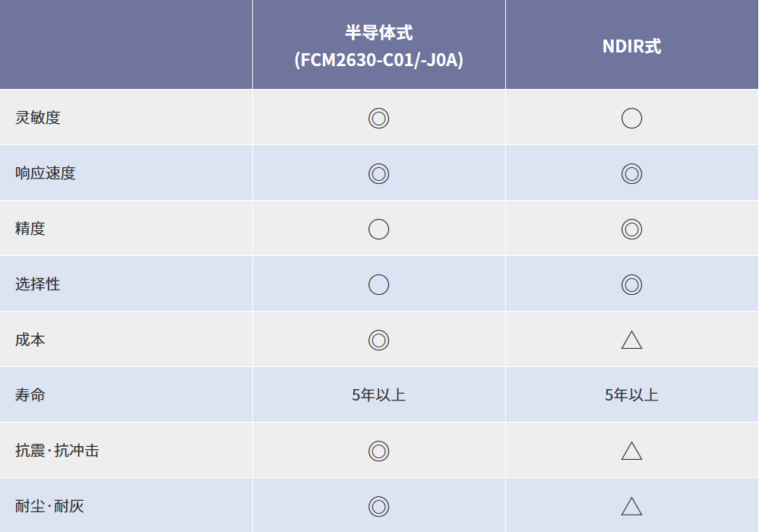759x532 pixels.
Task: Click double-circle icon for 选择性 under NDIR式
Action: click(631, 284)
